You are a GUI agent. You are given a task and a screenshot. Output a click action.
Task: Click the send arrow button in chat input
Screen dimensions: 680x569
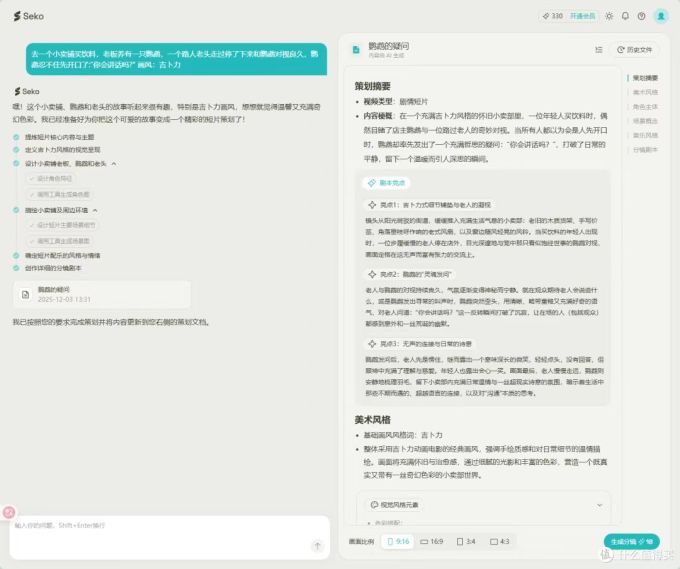coord(317,546)
